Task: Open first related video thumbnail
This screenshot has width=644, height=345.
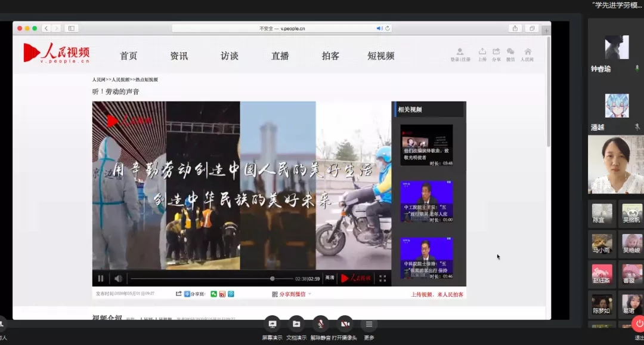Action: (x=426, y=144)
